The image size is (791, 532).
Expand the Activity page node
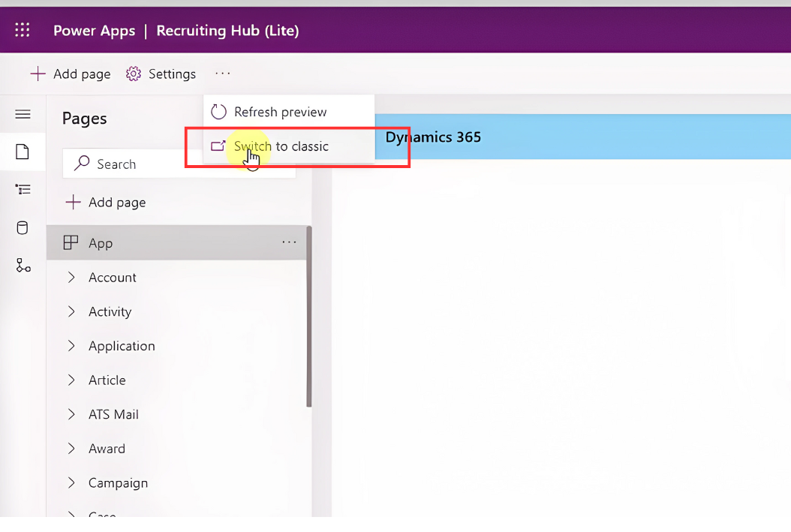(x=71, y=311)
